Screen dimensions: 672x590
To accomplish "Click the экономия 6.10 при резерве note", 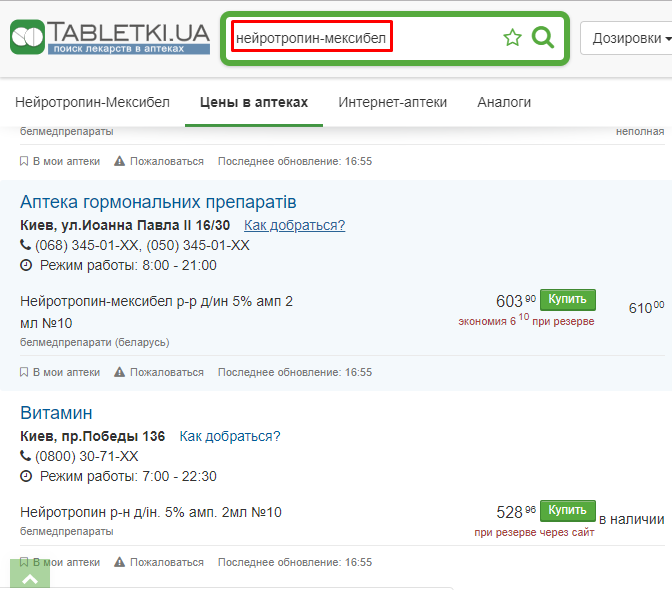I will coord(526,320).
